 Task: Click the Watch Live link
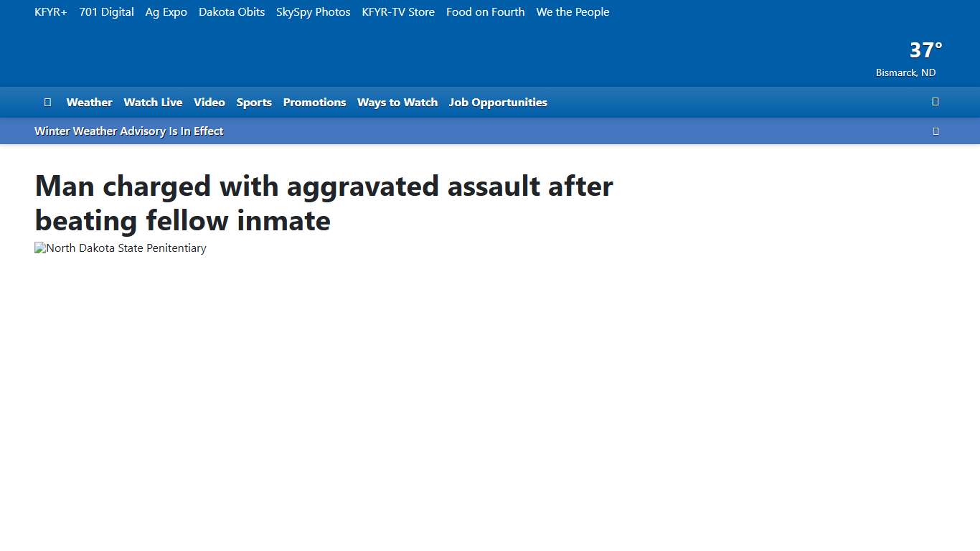(x=153, y=102)
